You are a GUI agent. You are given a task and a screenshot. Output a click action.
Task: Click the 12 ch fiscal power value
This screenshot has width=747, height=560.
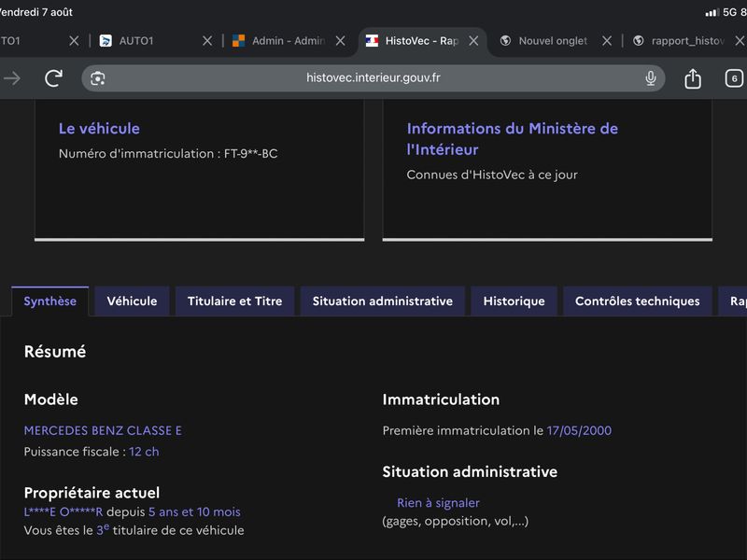point(144,452)
